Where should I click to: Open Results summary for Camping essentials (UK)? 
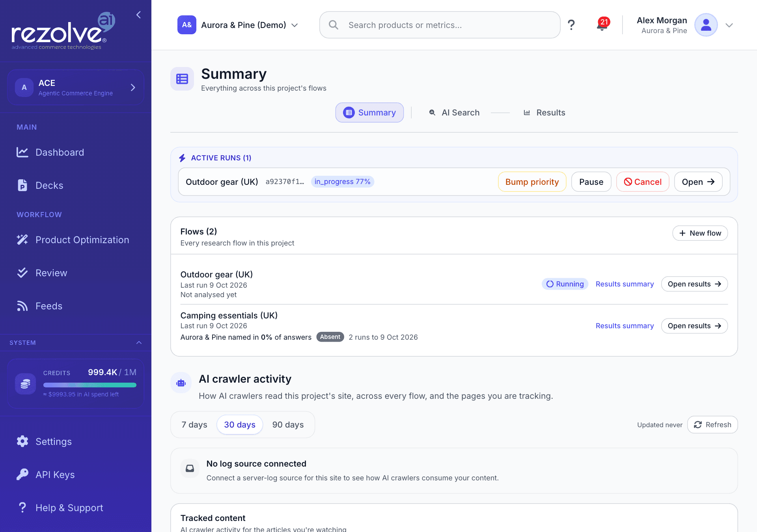coord(625,326)
